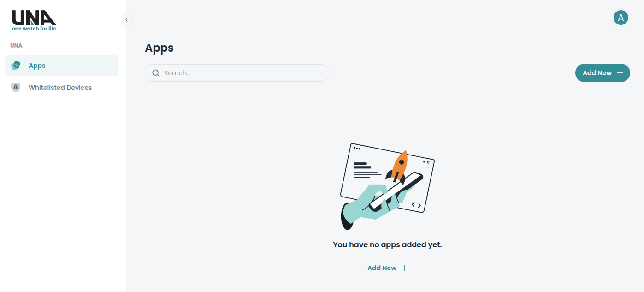Collapse the sidebar using the chevron arrow
The height and width of the screenshot is (292, 644).
126,20
